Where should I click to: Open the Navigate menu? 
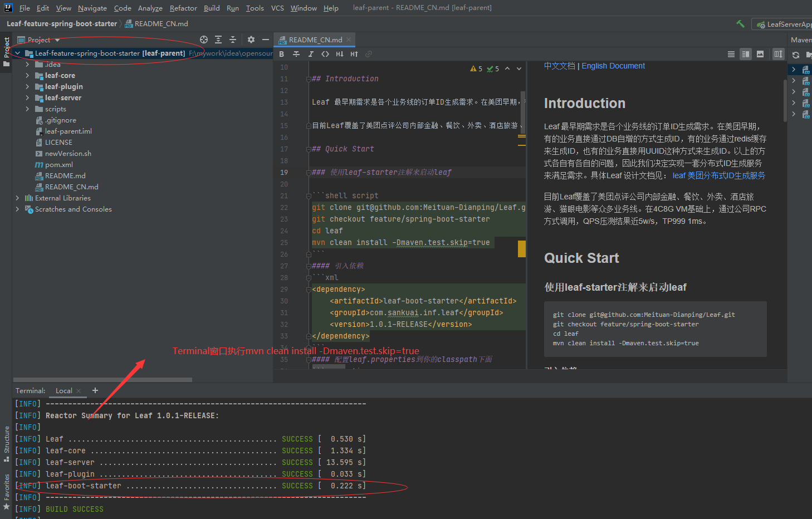92,8
